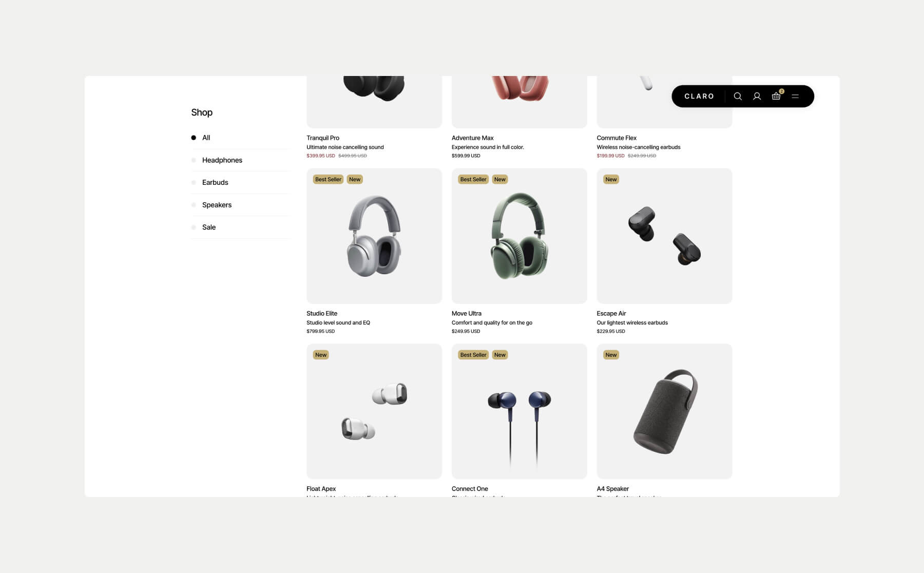Click the Best Seller badge on Studio Elite
The height and width of the screenshot is (573, 924).
(x=328, y=179)
